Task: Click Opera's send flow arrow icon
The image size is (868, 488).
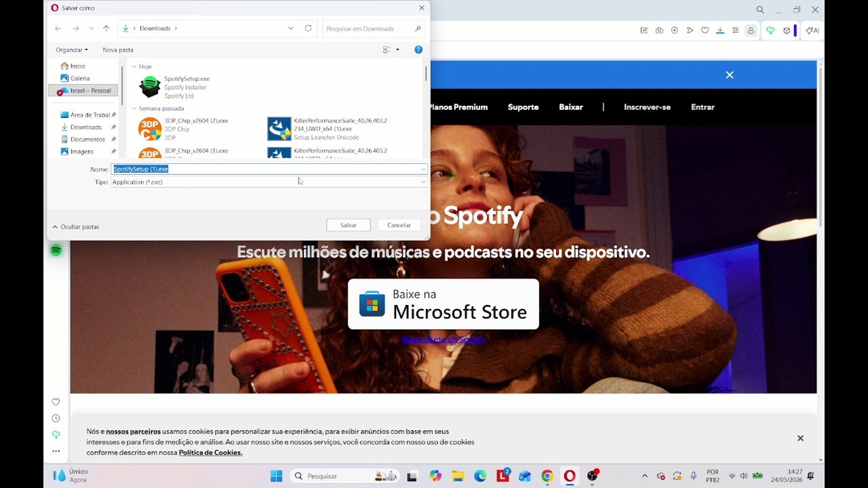Action: (690, 30)
